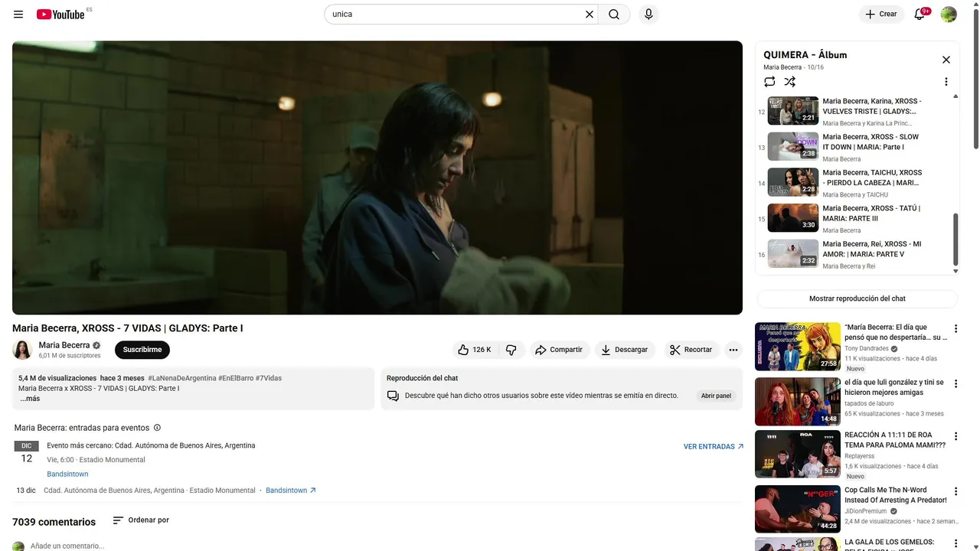
Task: Open the #LaNenaDeArgentina hashtag
Action: 182,378
